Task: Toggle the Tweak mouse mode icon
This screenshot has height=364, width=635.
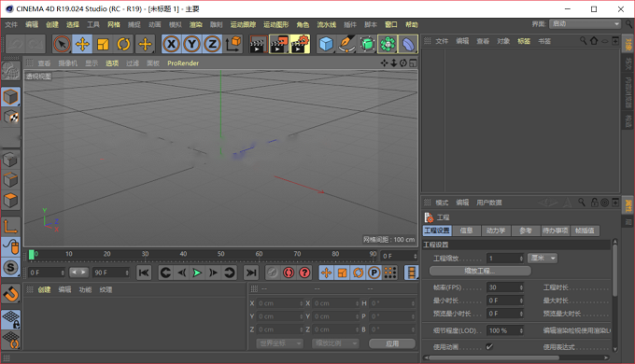Action: (10, 246)
